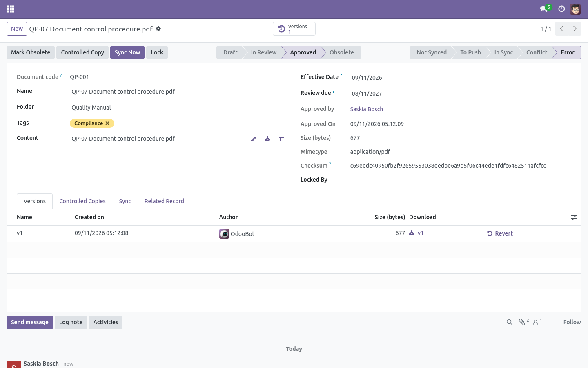Click the Follow button
588x368 pixels.
click(572, 322)
